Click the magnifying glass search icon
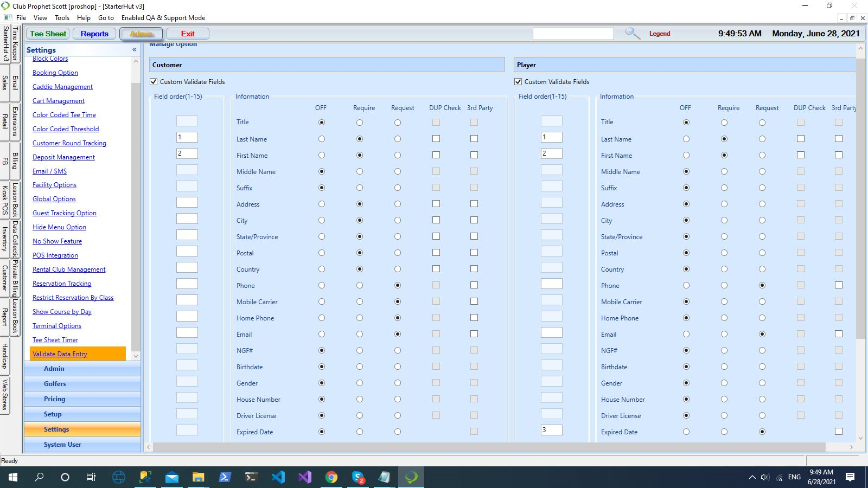 [x=632, y=34]
